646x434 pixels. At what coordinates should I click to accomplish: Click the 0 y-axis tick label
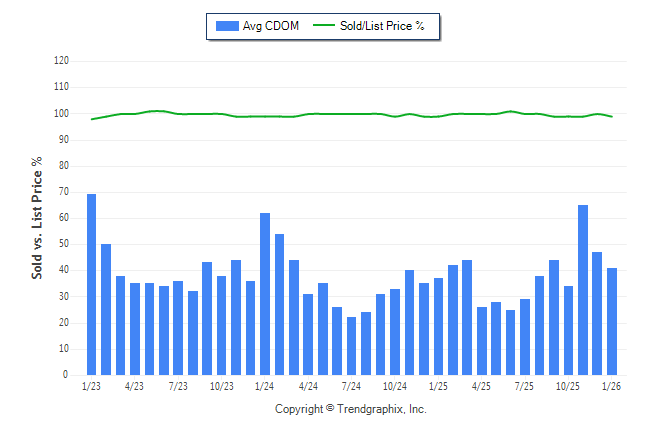coord(66,375)
